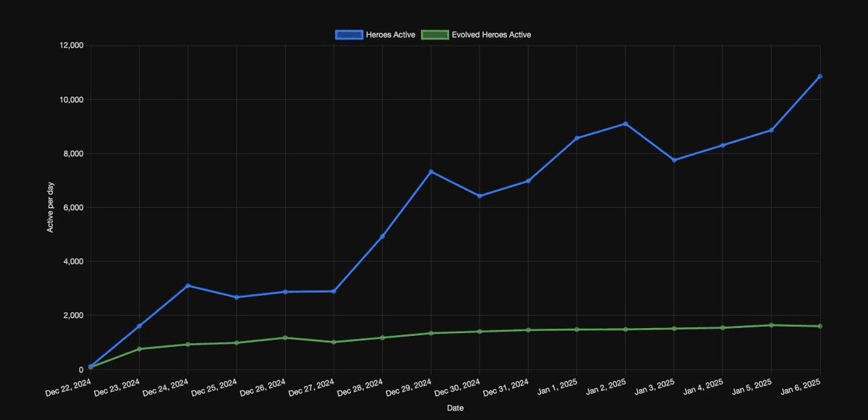Screen dimensions: 868x420
Task: Click the Heroes Active point at Jan 2, 2025
Action: [626, 124]
